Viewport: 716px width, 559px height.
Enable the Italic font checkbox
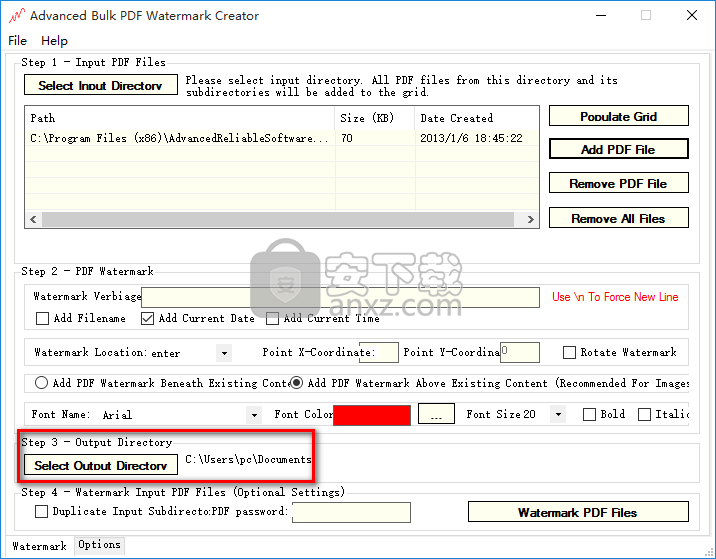[644, 414]
